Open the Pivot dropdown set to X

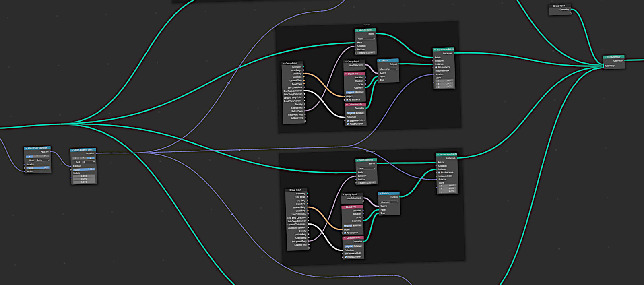coord(89,162)
